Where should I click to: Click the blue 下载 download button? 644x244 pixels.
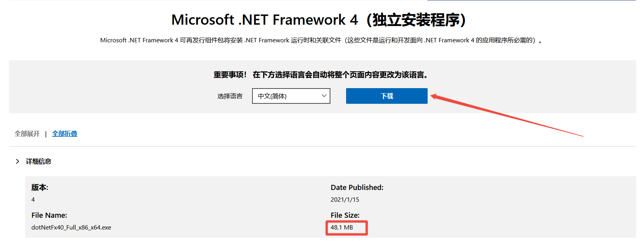click(386, 96)
